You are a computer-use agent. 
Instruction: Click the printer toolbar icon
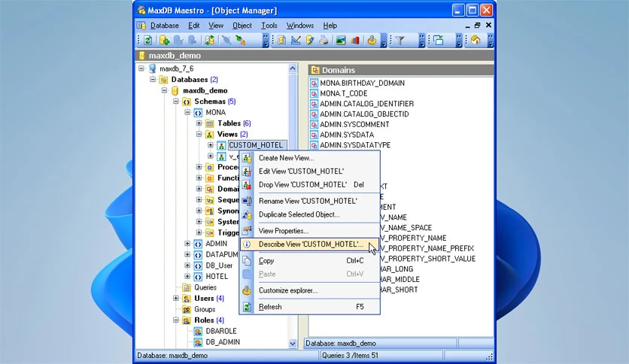(324, 40)
